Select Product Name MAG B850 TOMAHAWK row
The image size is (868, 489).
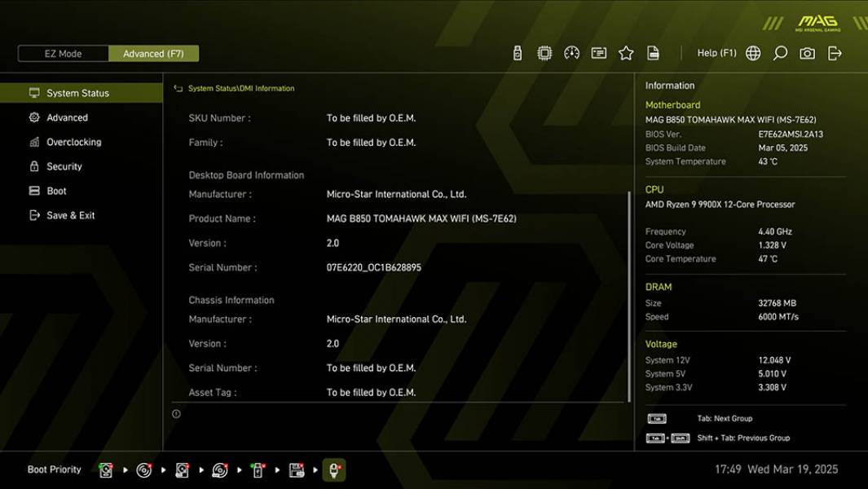coord(399,218)
